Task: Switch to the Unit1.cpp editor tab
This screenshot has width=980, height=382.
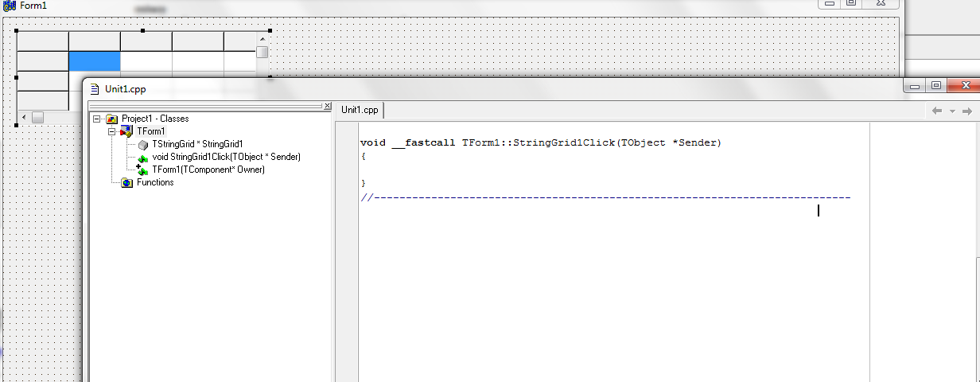Action: [x=360, y=110]
